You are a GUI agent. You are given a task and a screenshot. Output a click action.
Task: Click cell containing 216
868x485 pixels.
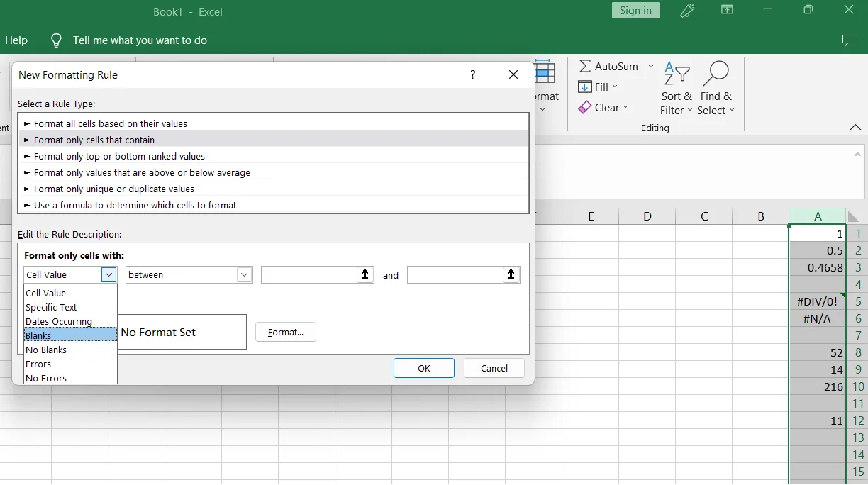(818, 386)
